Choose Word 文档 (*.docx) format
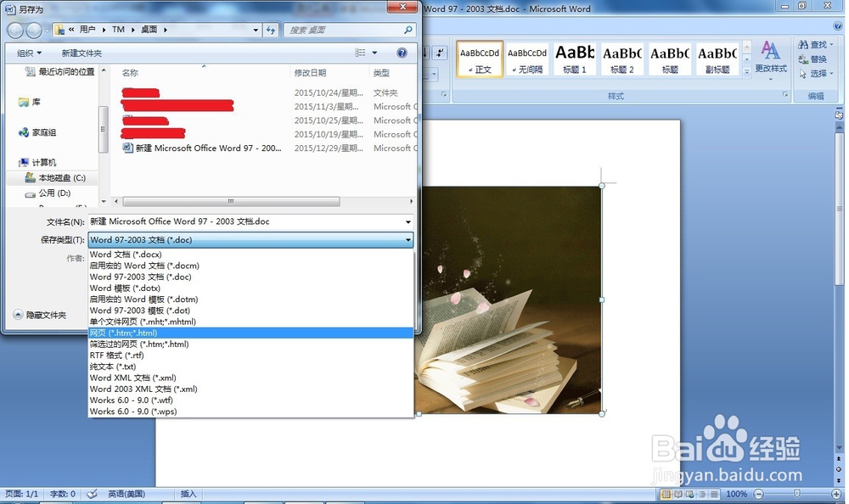The width and height of the screenshot is (849, 504). point(250,254)
